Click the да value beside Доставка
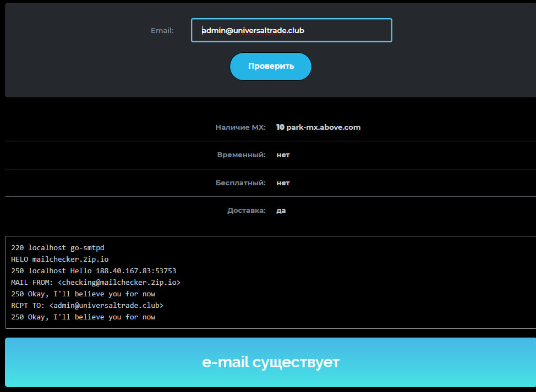The width and height of the screenshot is (536, 392). pos(281,211)
